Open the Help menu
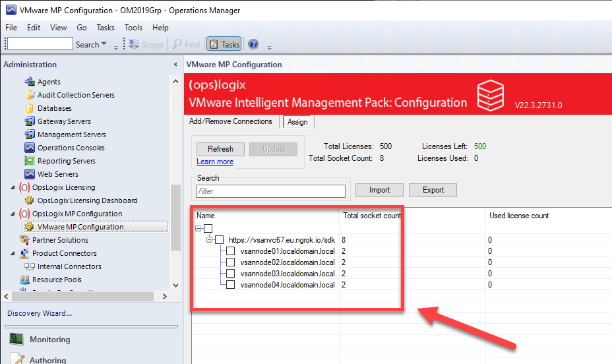The height and width of the screenshot is (364, 612). [x=160, y=27]
